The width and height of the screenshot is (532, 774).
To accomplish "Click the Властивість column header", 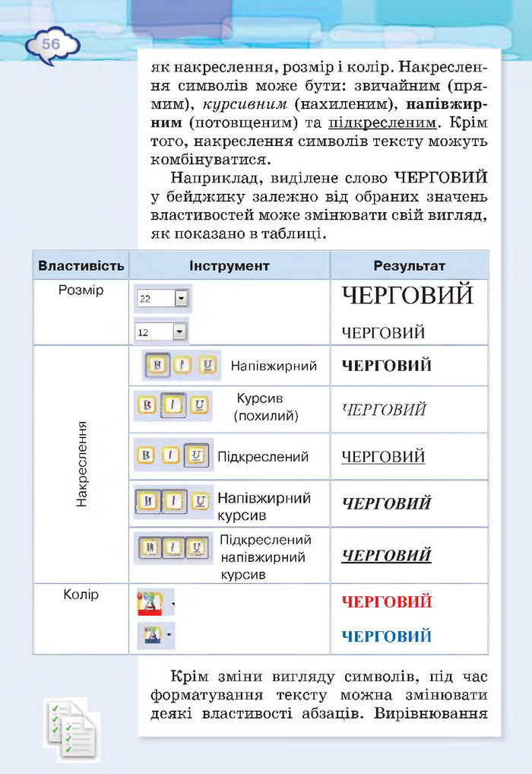I will click(x=81, y=265).
